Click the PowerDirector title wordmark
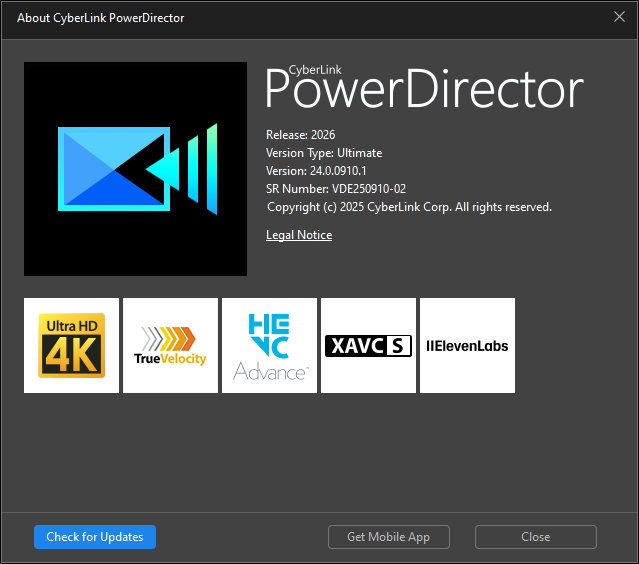 coord(424,89)
